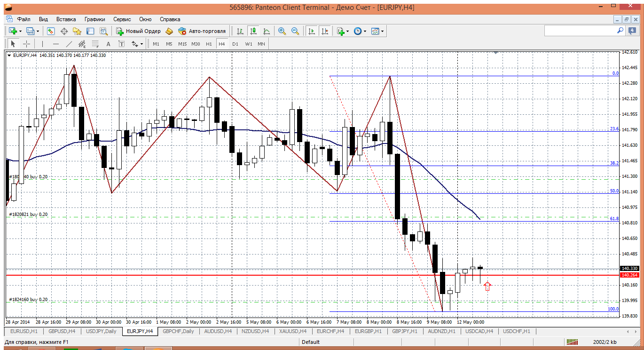
Task: Open the Market Watch window icon
Action: (51, 31)
